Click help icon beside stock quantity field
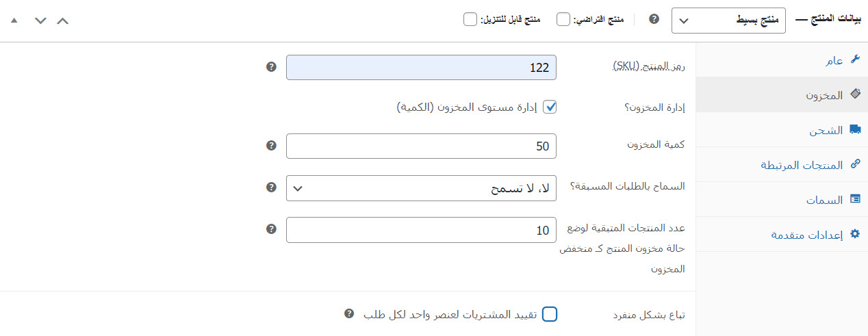The height and width of the screenshot is (336, 868). 271,146
